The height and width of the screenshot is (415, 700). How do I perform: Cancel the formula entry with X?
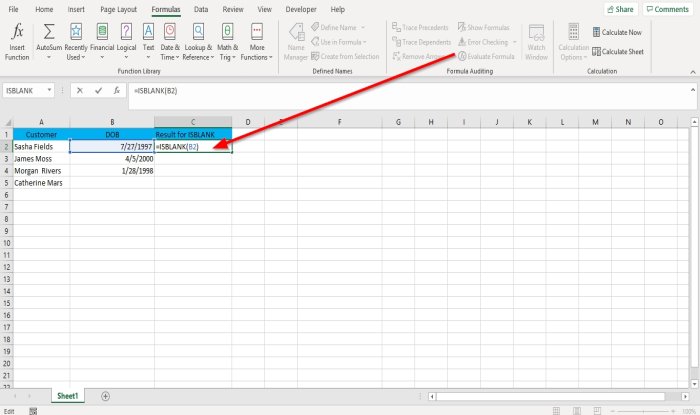(x=79, y=91)
